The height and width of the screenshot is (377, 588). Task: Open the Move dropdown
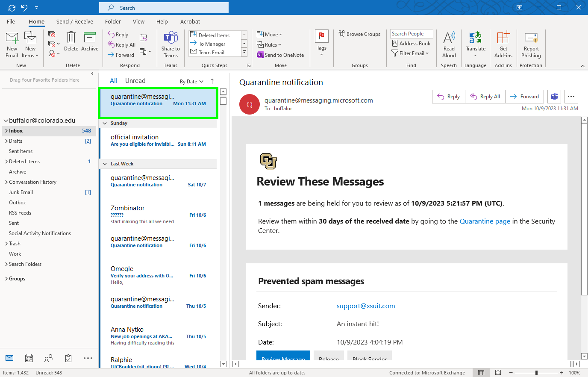[269, 34]
